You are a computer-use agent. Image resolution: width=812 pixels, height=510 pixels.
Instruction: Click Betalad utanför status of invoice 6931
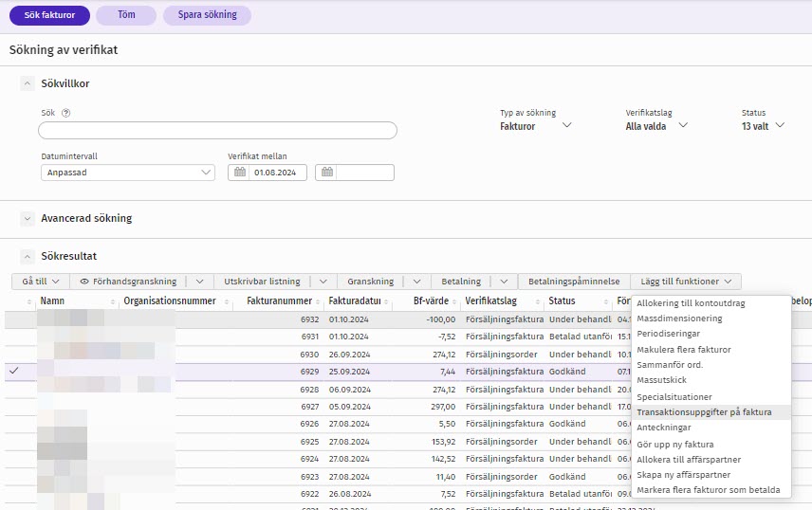[581, 337]
